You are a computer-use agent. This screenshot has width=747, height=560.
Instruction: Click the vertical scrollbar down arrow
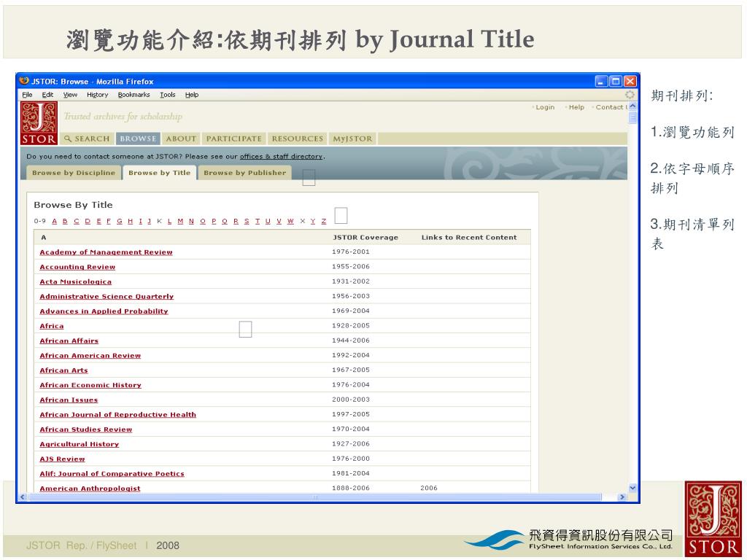632,488
